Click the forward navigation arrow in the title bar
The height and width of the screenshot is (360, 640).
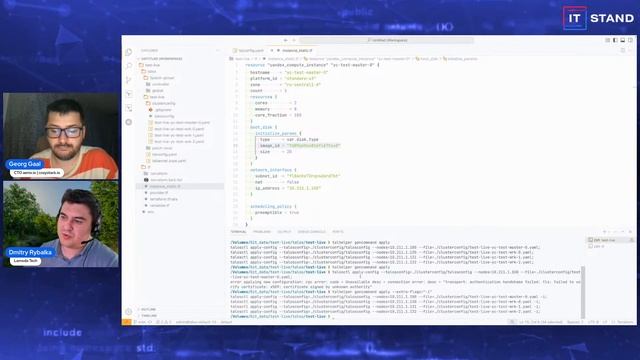click(x=293, y=40)
